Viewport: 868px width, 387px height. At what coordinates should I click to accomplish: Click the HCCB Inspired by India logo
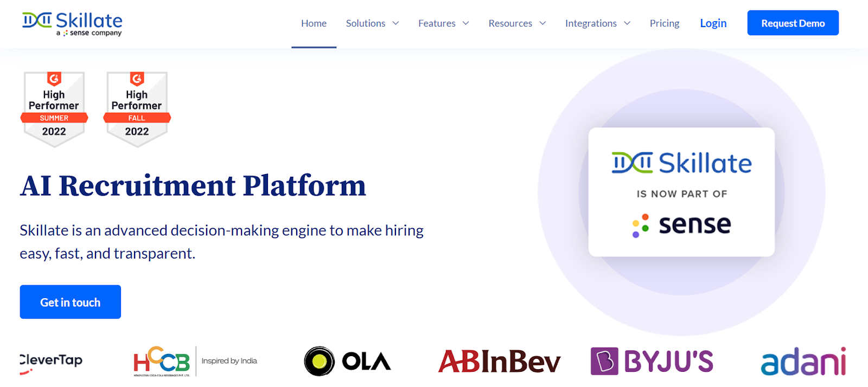point(195,361)
